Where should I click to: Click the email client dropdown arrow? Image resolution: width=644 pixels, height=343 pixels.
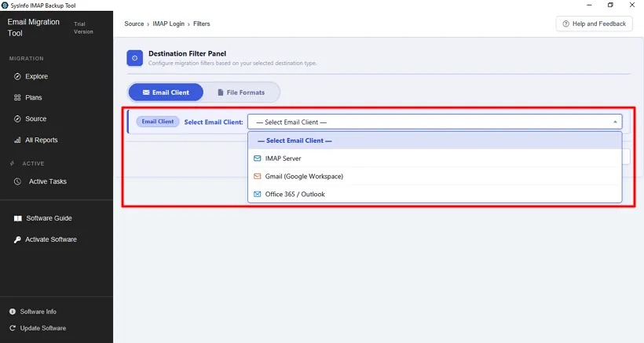pyautogui.click(x=615, y=122)
